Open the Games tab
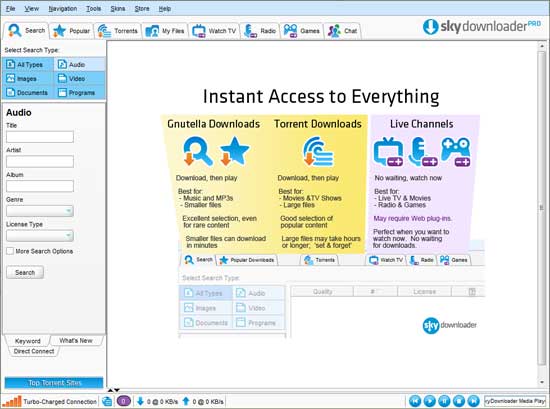This screenshot has height=409, width=550. 302,31
